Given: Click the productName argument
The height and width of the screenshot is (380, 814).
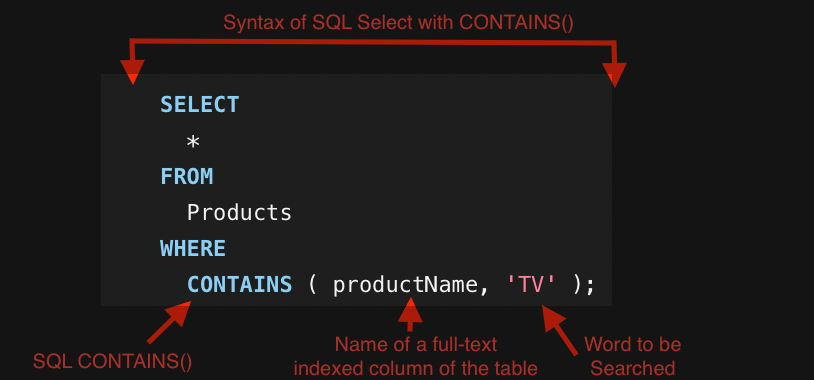Looking at the screenshot, I should (405, 285).
